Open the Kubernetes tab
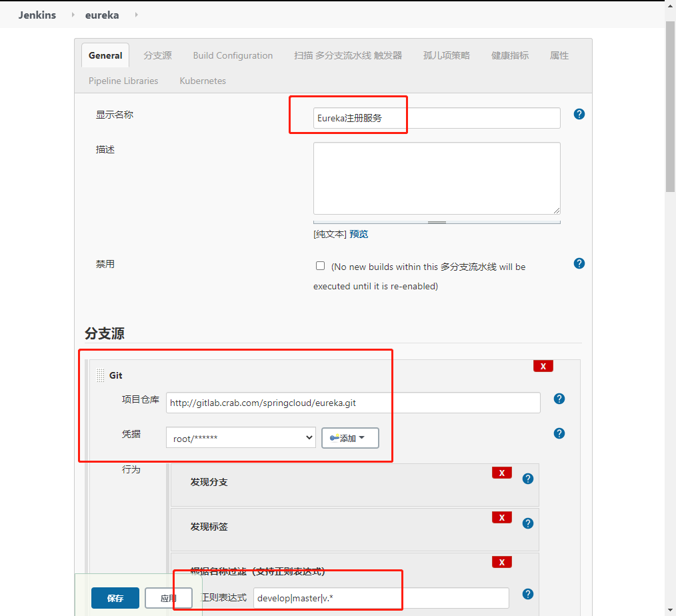This screenshot has width=676, height=616. pyautogui.click(x=203, y=81)
